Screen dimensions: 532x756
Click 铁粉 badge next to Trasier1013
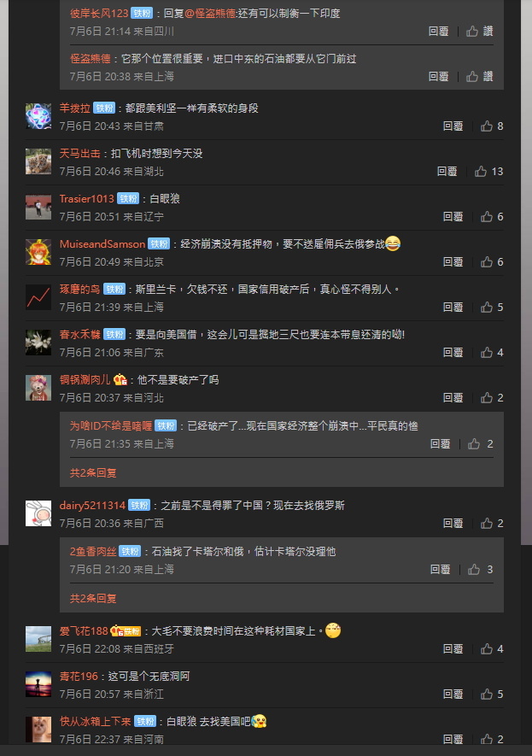point(128,199)
